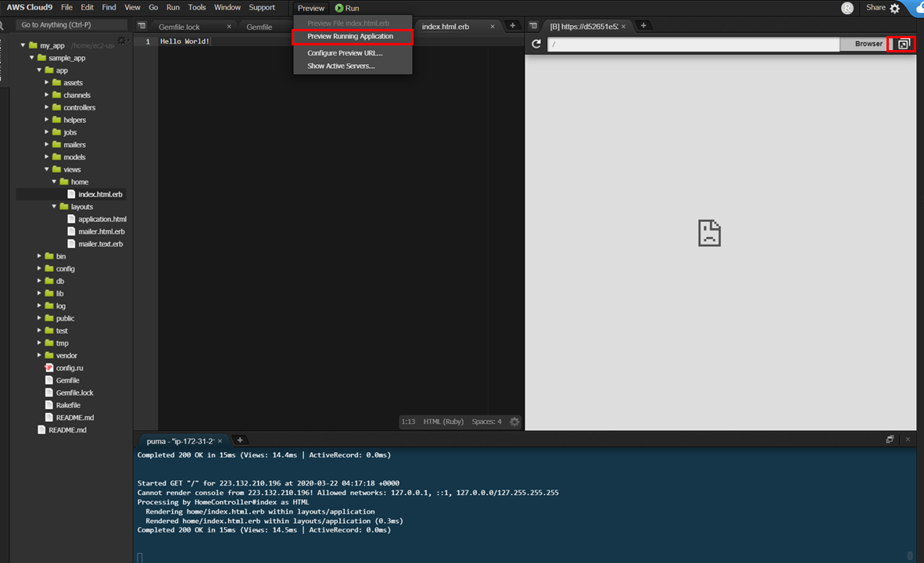The width and height of the screenshot is (924, 563).
Task: Open the Support menu
Action: click(x=262, y=8)
